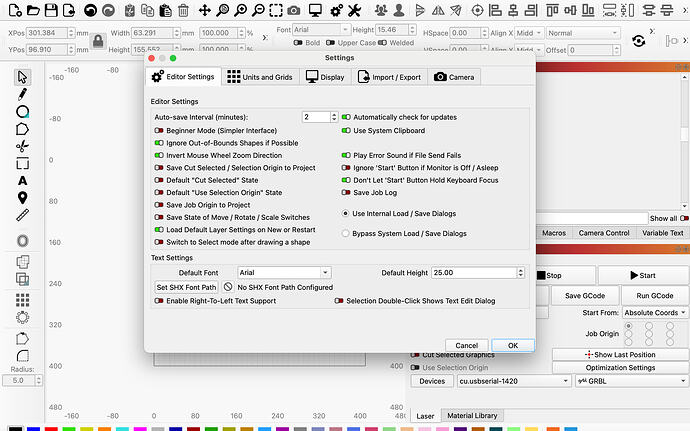Enable Beginner Mode (Simpler Interface)
The width and height of the screenshot is (690, 431).
click(160, 131)
